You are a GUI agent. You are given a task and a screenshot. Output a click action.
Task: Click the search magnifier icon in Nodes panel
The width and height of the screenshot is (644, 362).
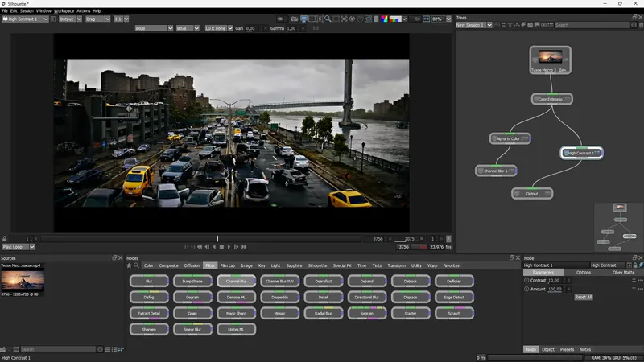coord(137,265)
